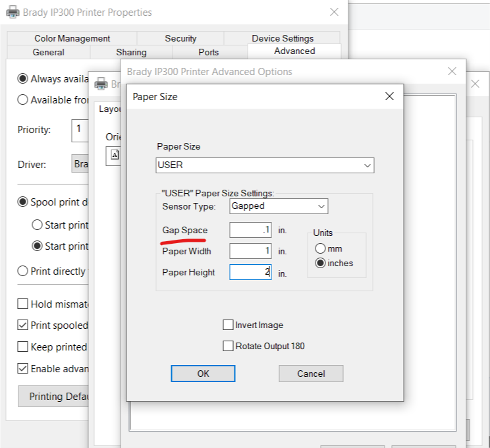The width and height of the screenshot is (490, 448).
Task: Select Print directly to printer radio button
Action: [22, 271]
